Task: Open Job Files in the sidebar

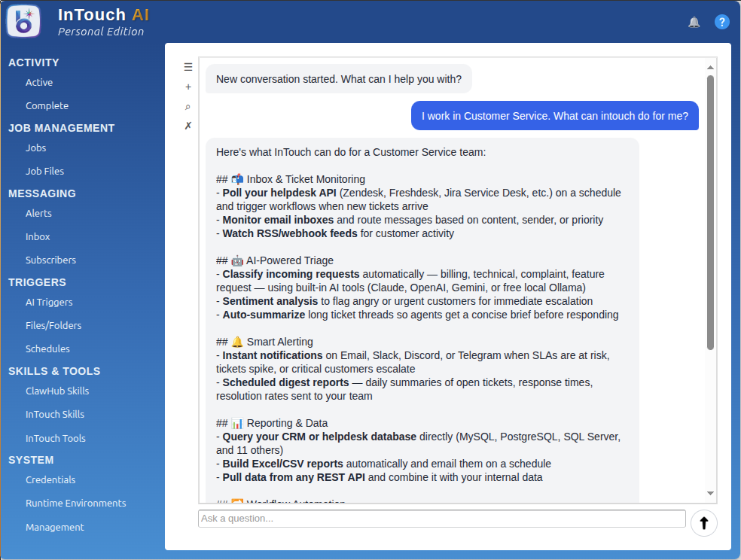Action: click(44, 171)
